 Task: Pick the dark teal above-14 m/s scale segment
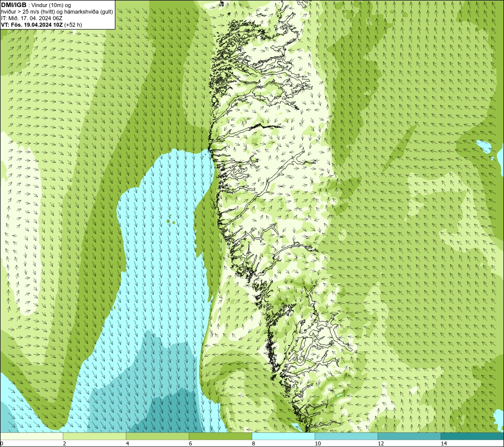pos(472,436)
